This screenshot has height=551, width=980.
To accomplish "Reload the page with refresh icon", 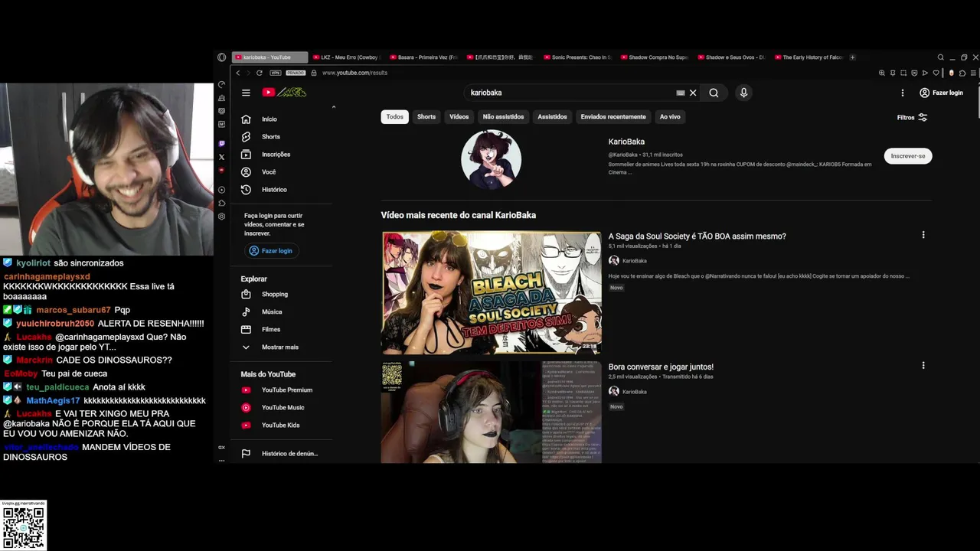I will 260,73.
